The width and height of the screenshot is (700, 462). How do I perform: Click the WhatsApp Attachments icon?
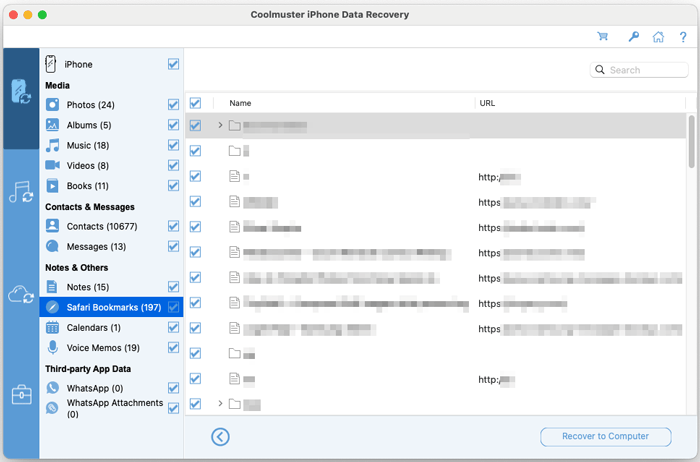pyautogui.click(x=52, y=408)
